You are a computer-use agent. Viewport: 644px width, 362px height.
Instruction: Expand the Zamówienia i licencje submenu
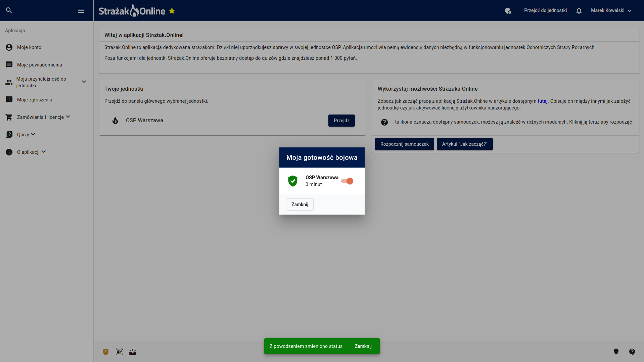pyautogui.click(x=68, y=117)
